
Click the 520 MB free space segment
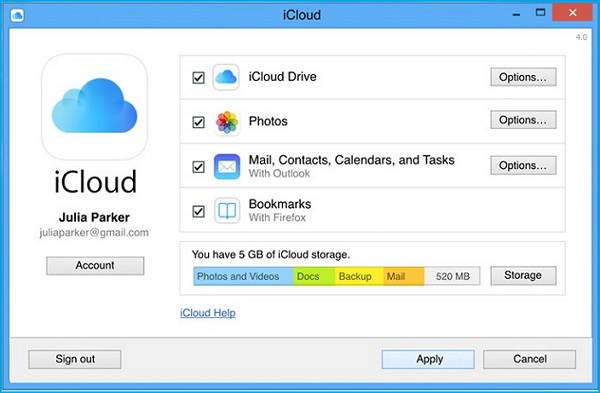coord(452,276)
